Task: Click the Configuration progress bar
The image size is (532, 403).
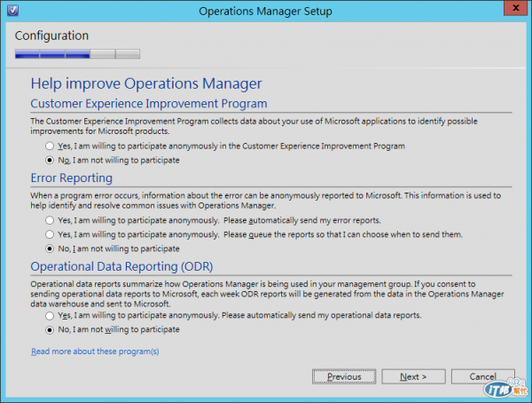Action: (77, 53)
